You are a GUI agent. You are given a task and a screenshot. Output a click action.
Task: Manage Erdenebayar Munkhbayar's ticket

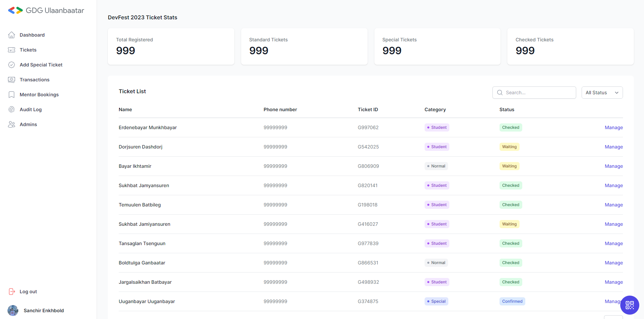[x=613, y=127]
